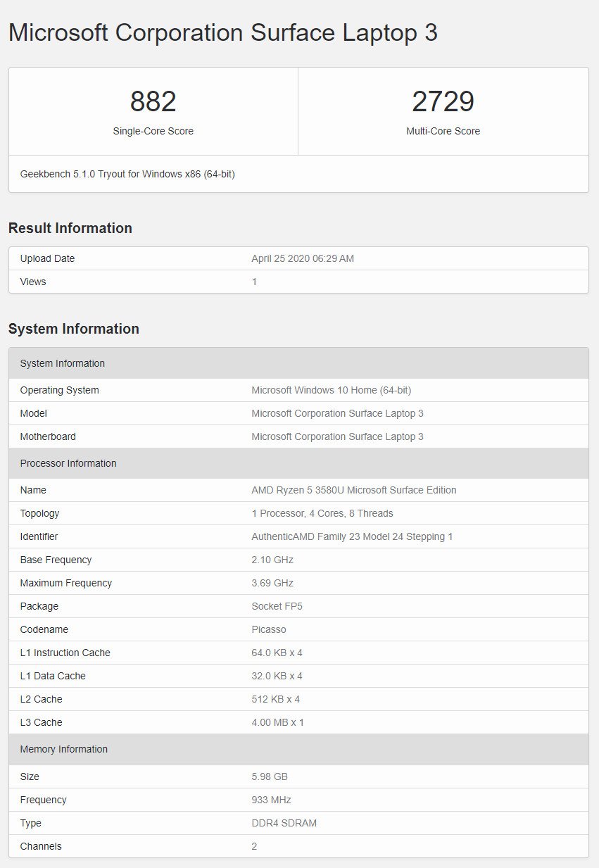The image size is (599, 868).
Task: Select the base frequency value "2.10 GHz"
Action: pyautogui.click(x=272, y=560)
